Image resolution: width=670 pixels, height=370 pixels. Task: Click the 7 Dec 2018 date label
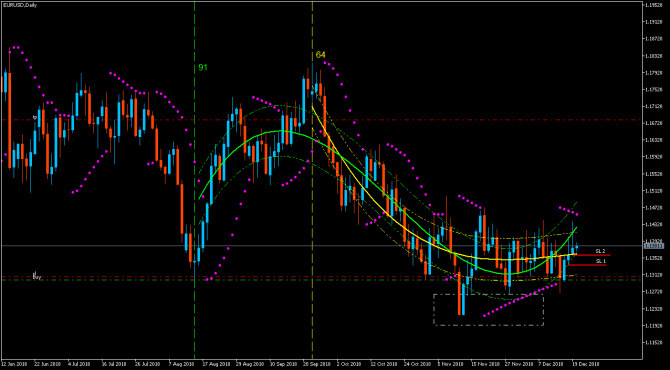pyautogui.click(x=552, y=364)
